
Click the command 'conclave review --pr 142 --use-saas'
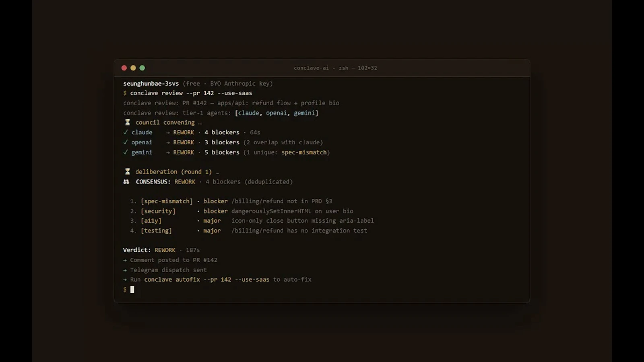pos(191,93)
